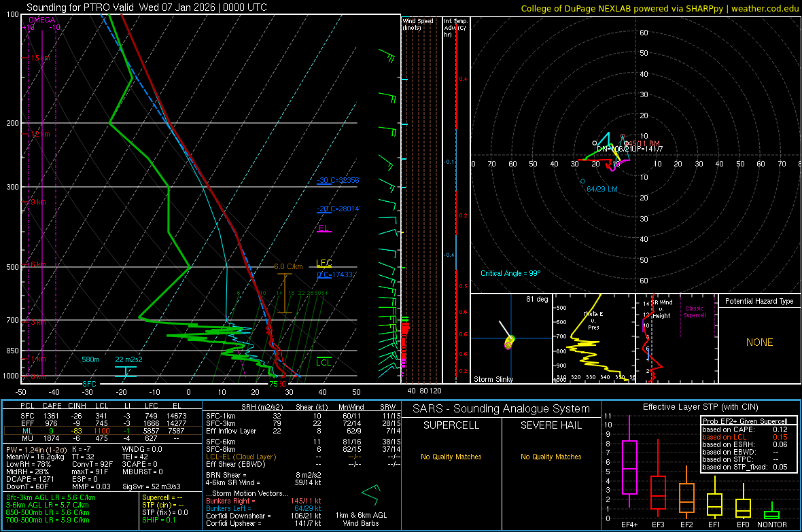Image resolution: width=802 pixels, height=532 pixels.
Task: Click the 22 m2s2 helicity label
Action: point(129,359)
